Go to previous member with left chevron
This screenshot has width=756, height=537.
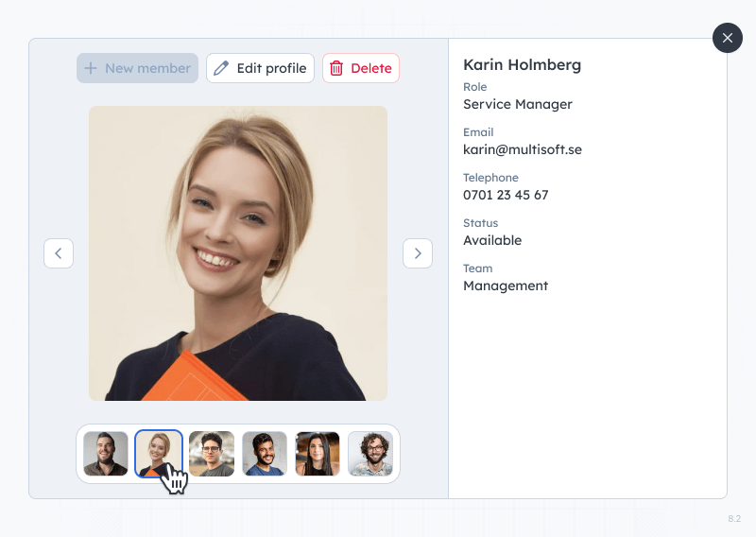[59, 253]
